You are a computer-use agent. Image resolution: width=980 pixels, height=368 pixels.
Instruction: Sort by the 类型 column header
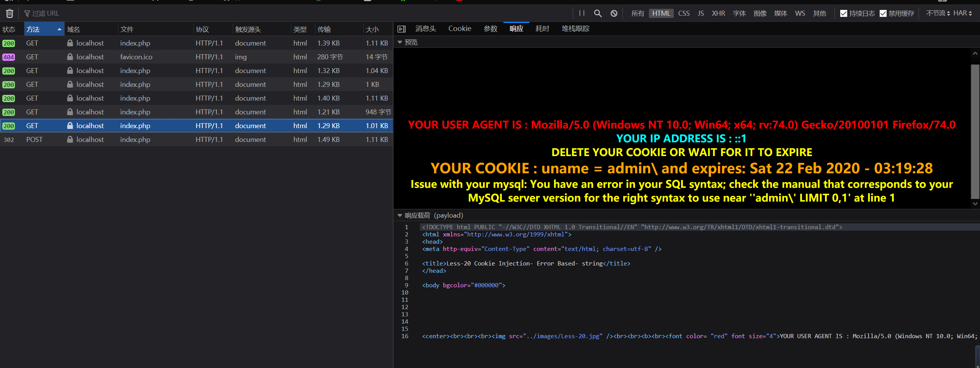(303, 29)
